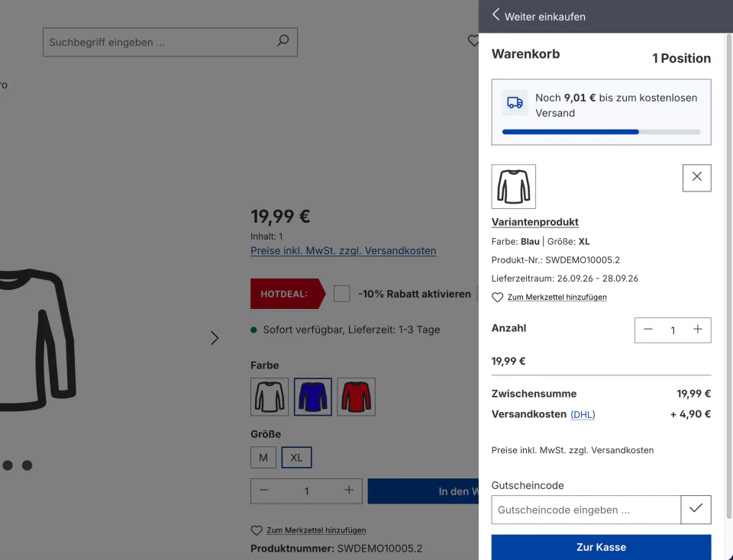Viewport: 733px width, 560px height.
Task: Proceed with the Zur Kasse button
Action: click(601, 547)
